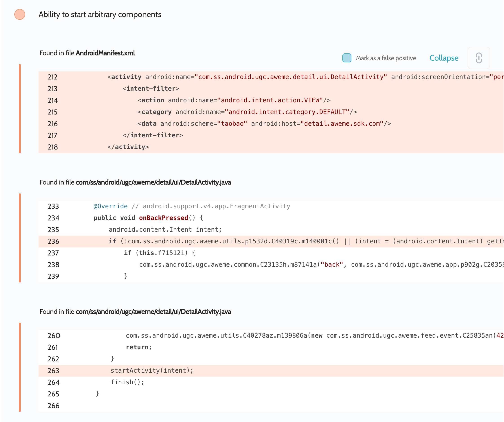Click the highlighted startActivity(intent) line
Image resolution: width=504 pixels, height=422 pixels.
[152, 370]
